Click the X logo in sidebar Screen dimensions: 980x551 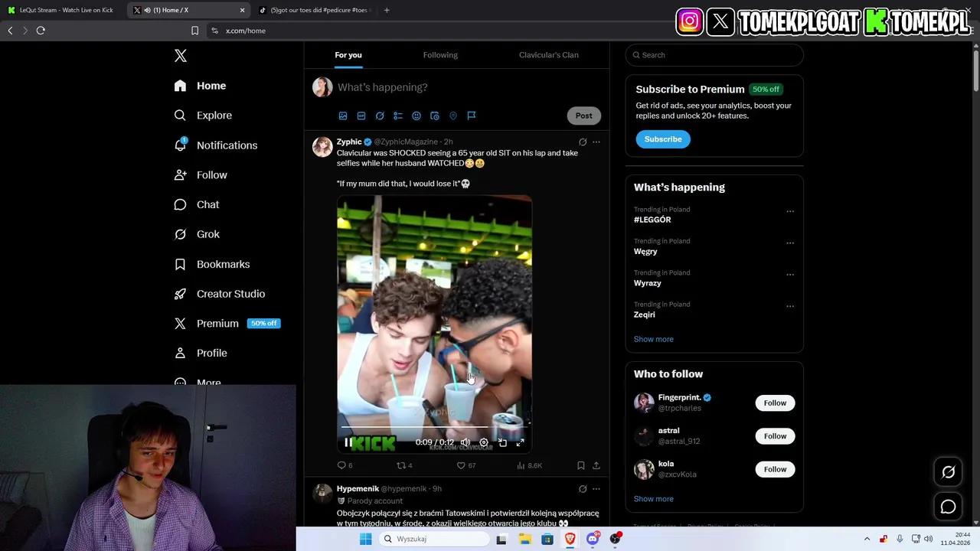(x=181, y=56)
